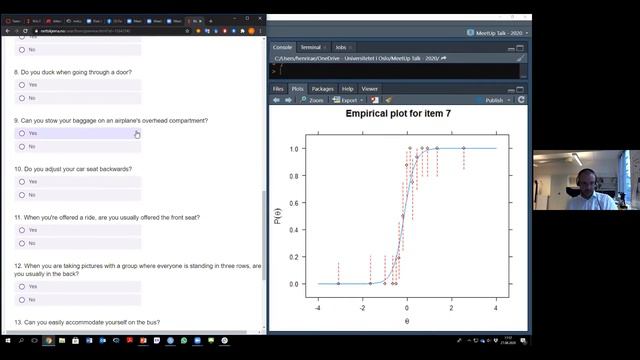Image resolution: width=640 pixels, height=360 pixels.
Task: Open the Viewer tab
Action: (x=369, y=89)
